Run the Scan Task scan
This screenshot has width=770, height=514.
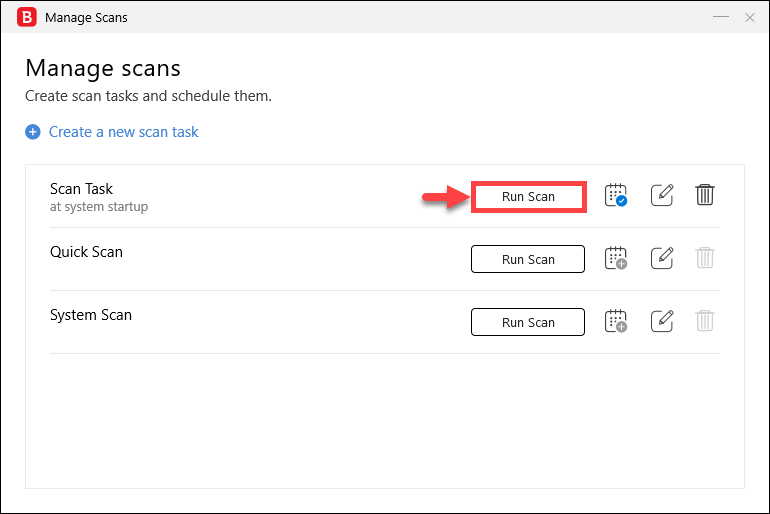528,196
